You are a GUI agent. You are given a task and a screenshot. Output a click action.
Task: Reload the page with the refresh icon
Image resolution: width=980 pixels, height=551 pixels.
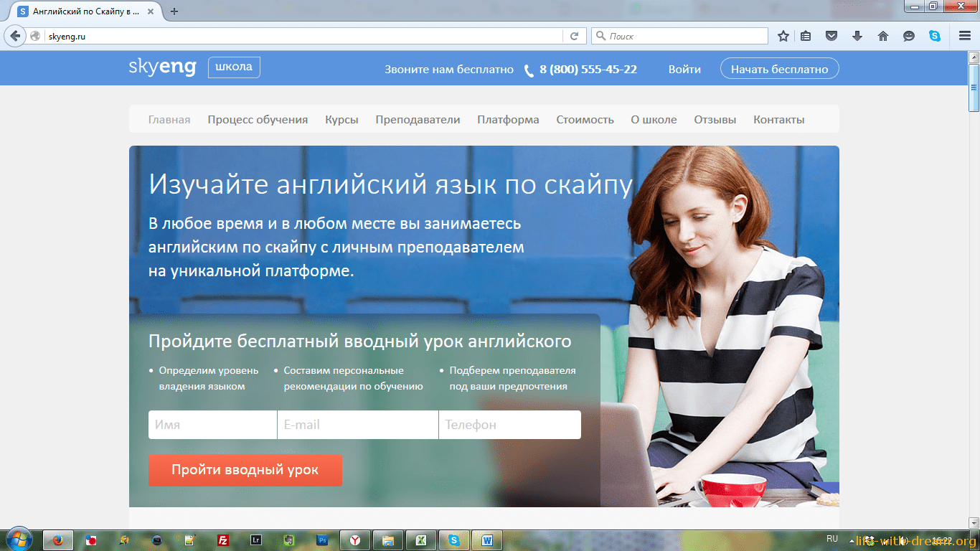[x=574, y=36]
